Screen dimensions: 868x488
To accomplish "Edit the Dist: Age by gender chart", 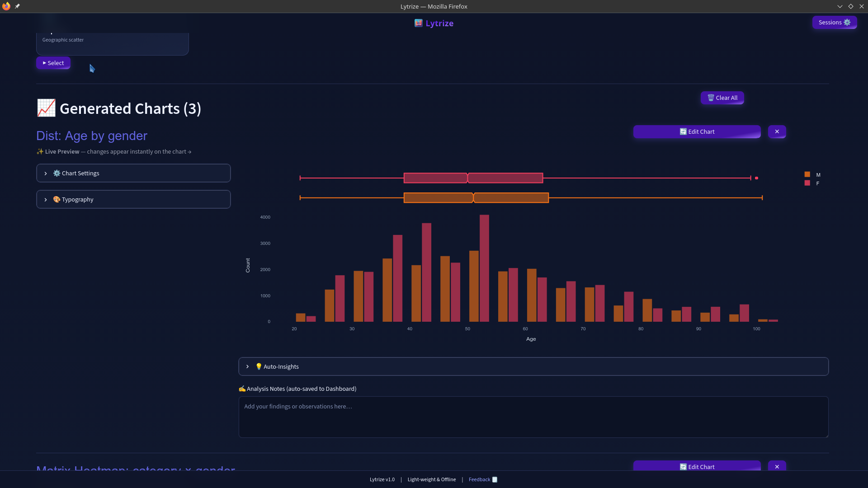I will point(697,132).
